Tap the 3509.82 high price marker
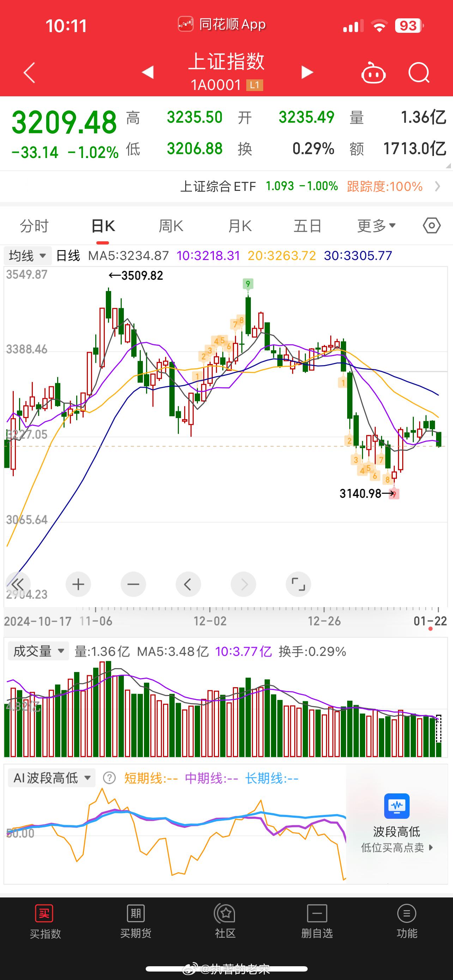This screenshot has width=453, height=980. pyautogui.click(x=136, y=276)
